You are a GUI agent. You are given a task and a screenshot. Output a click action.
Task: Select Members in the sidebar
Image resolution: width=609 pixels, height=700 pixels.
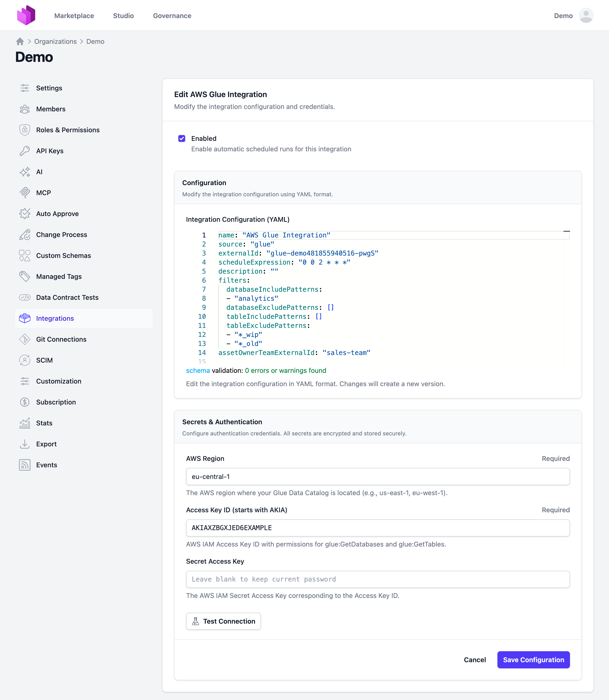[51, 109]
